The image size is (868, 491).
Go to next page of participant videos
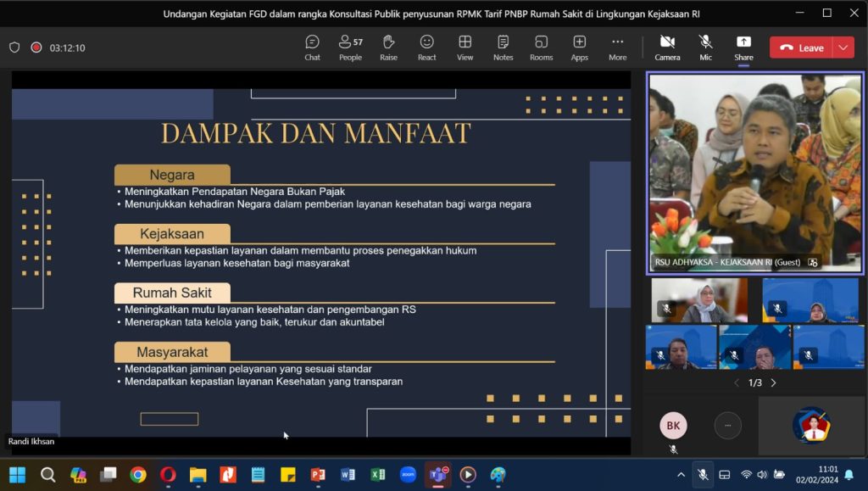(x=773, y=383)
